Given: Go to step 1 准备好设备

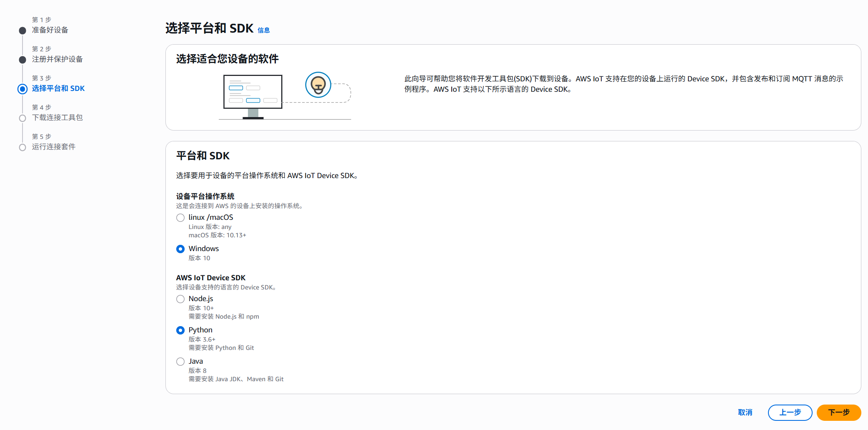Looking at the screenshot, I should tap(50, 30).
